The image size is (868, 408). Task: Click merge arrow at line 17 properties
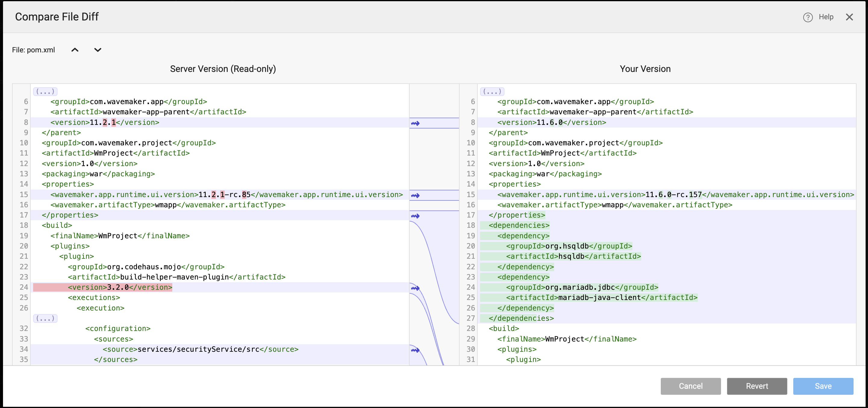[415, 216]
